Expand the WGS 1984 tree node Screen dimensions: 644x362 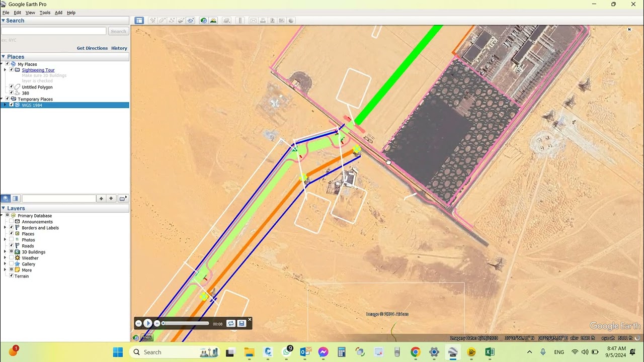(x=5, y=105)
